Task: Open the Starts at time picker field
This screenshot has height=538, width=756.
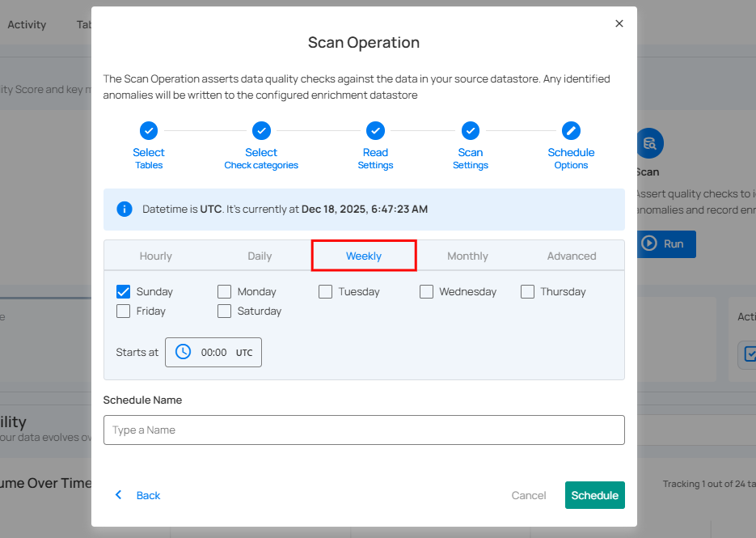Action: pos(213,352)
